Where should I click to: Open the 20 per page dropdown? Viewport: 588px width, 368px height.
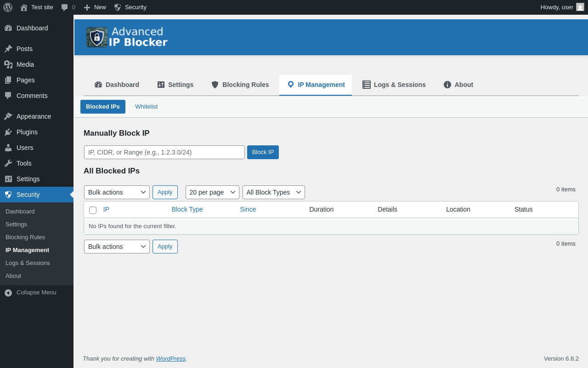pyautogui.click(x=212, y=192)
